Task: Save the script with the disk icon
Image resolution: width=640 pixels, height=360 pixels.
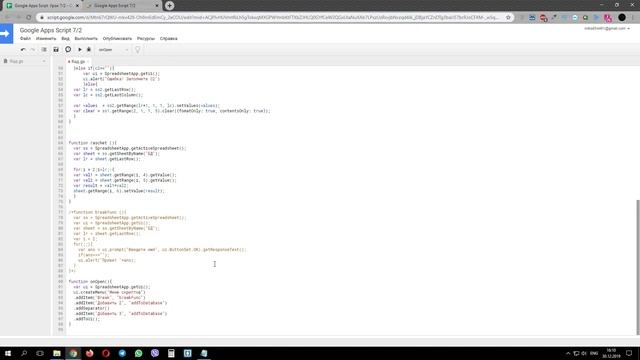Action: click(56, 50)
